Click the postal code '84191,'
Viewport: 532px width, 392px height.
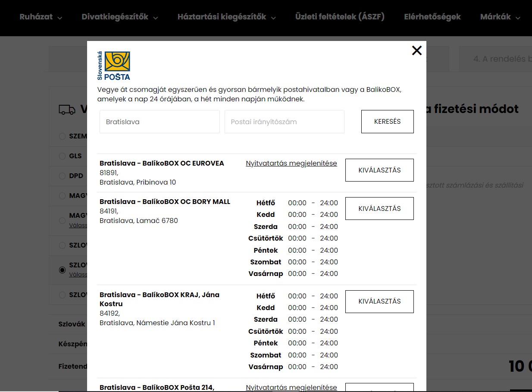(x=109, y=211)
